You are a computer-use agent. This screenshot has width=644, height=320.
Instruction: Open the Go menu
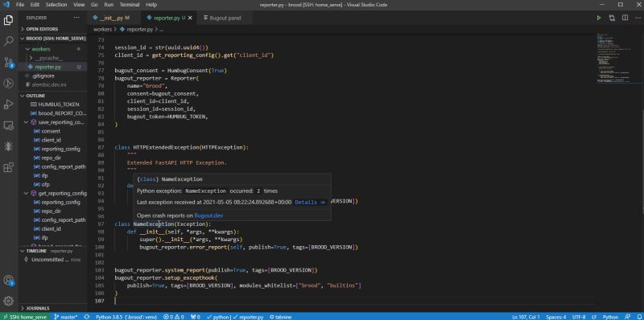pos(94,5)
